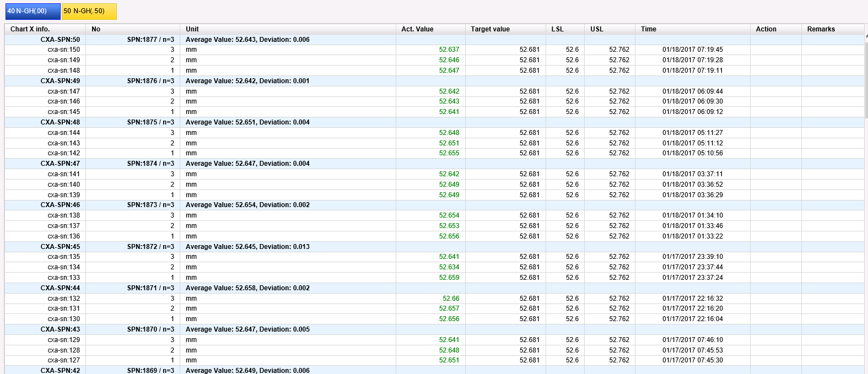The width and height of the screenshot is (868, 374).
Task: Click Average Value: 52.658, Deviation: 0.002 cell
Action: (x=288, y=288)
